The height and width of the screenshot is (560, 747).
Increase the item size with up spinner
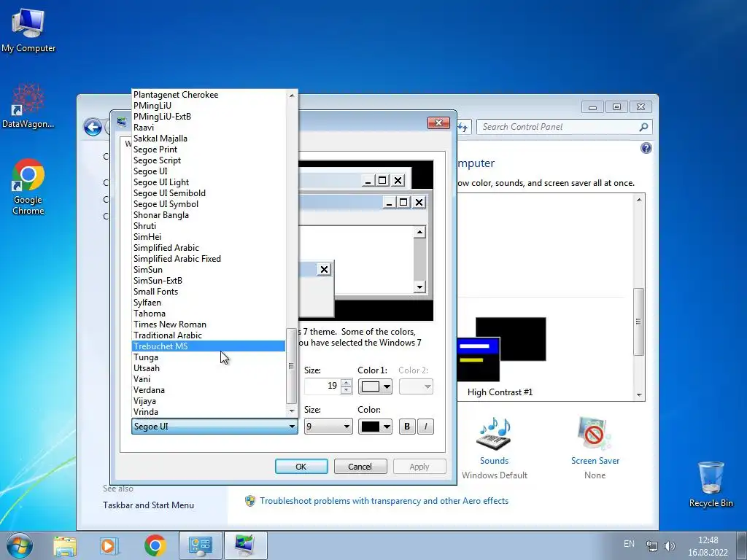(347, 382)
